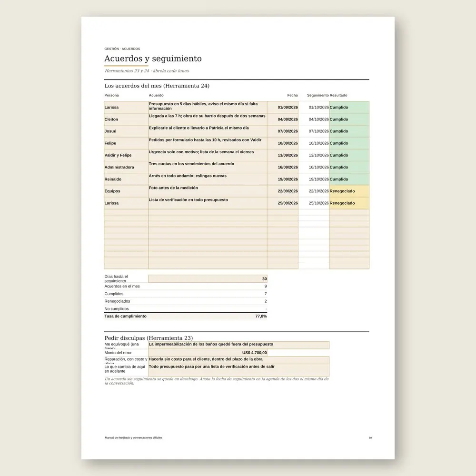Click agreement 'Explicarle al cliente o llevarlo a Patrícia'
Viewport: 476px width, 476px height.
tap(208, 131)
